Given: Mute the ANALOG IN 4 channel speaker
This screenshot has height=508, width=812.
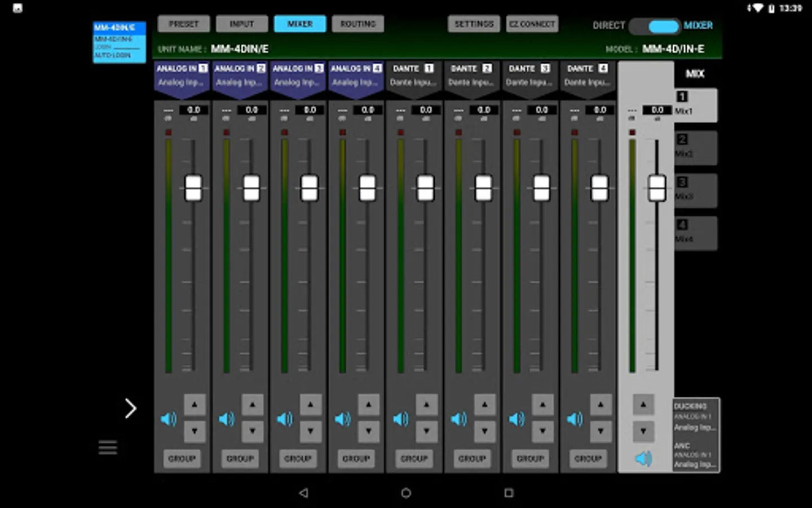Looking at the screenshot, I should pyautogui.click(x=343, y=419).
